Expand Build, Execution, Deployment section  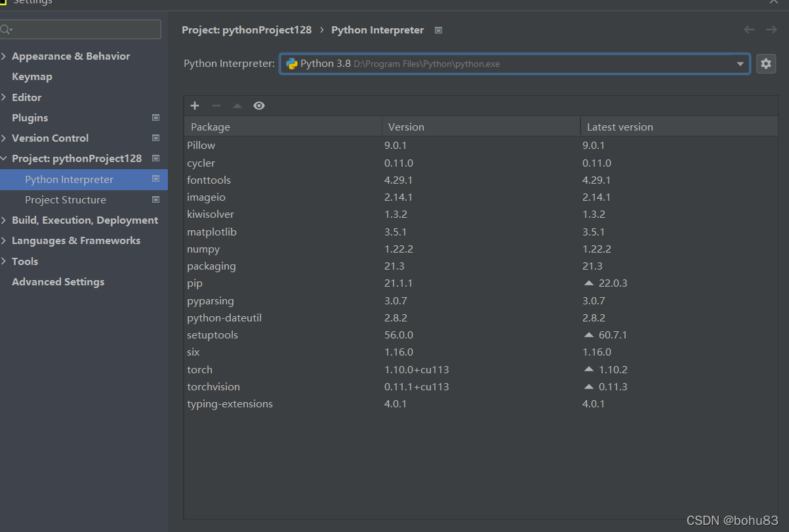pyautogui.click(x=5, y=220)
